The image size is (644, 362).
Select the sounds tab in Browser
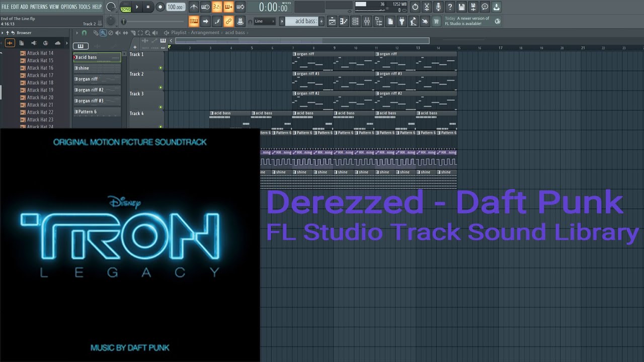10,43
